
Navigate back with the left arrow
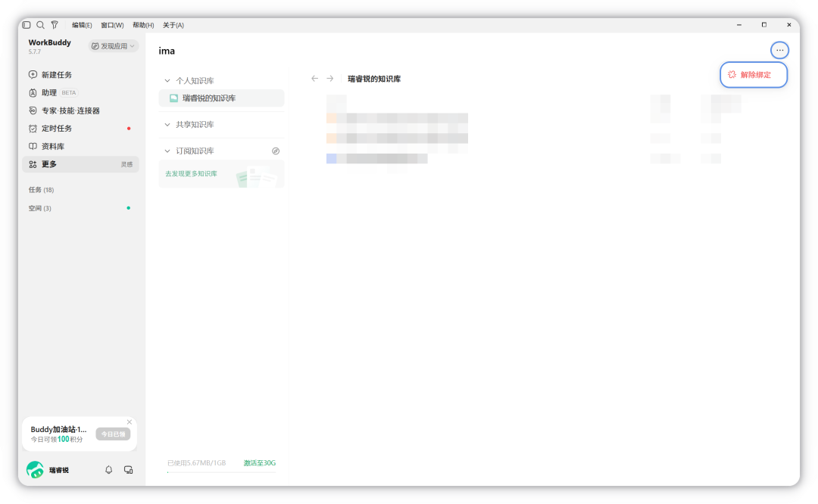(x=314, y=79)
